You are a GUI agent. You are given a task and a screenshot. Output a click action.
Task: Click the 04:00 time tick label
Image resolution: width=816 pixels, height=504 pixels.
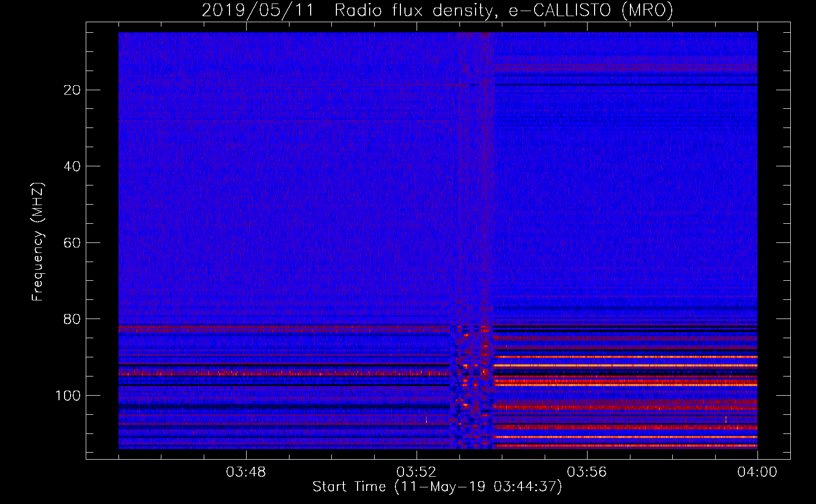pyautogui.click(x=757, y=472)
